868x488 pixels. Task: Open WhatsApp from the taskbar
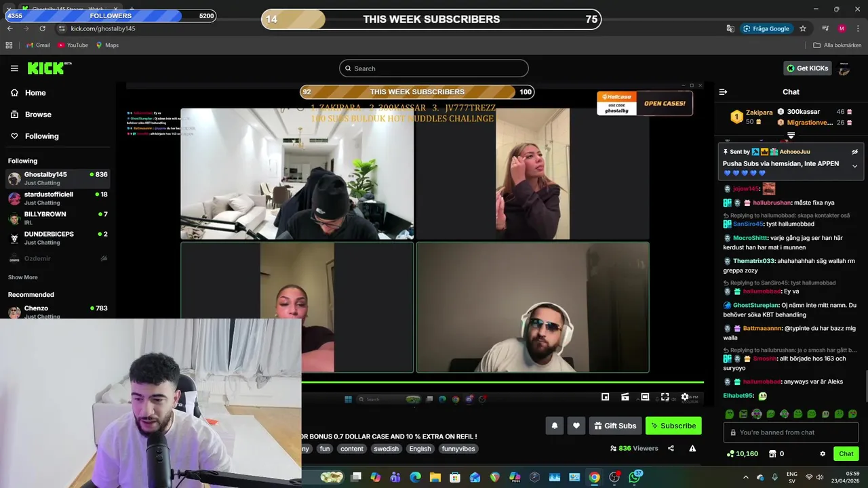(635, 477)
